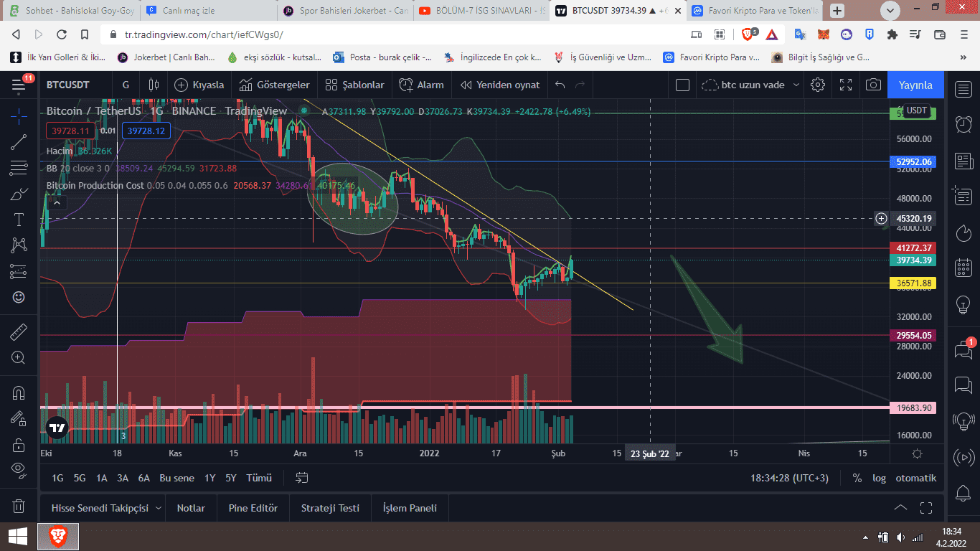Open the Fibonacci retracement tool group
This screenshot has height=551, width=980.
click(19, 169)
